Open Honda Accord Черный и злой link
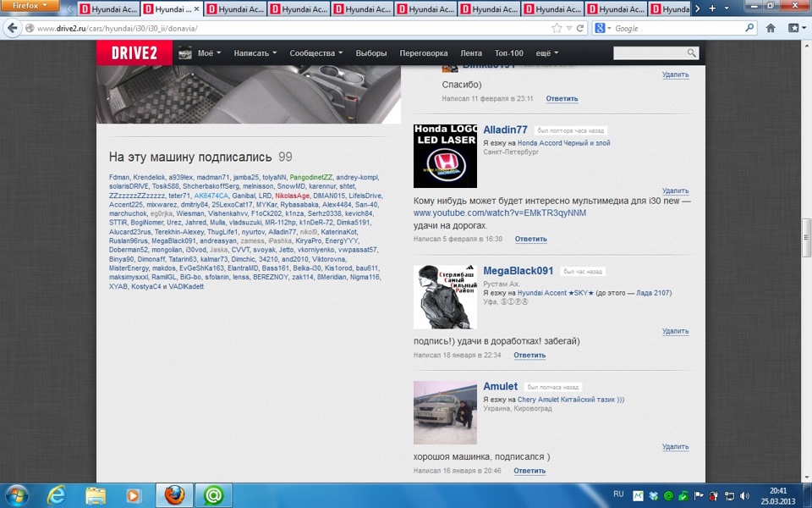This screenshot has width=812, height=508. [564, 143]
